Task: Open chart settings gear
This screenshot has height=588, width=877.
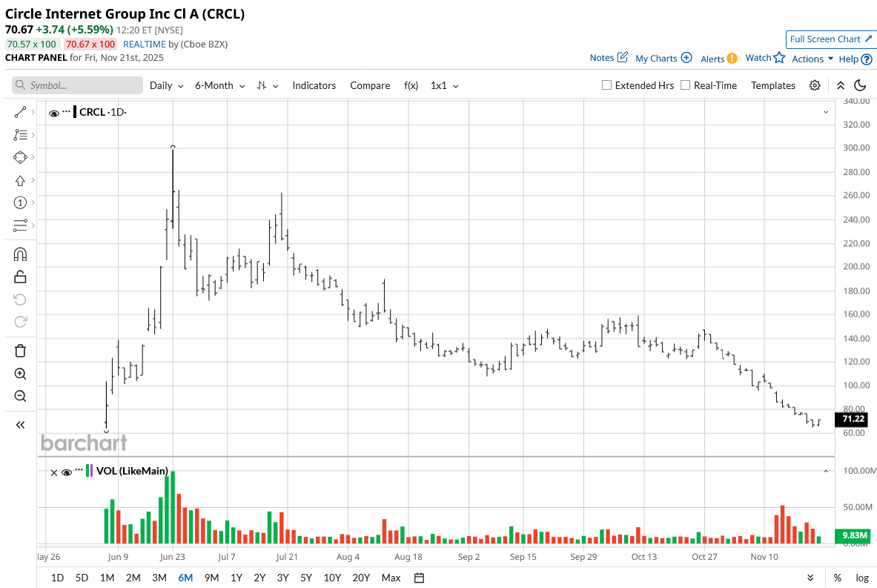Action: coord(815,85)
